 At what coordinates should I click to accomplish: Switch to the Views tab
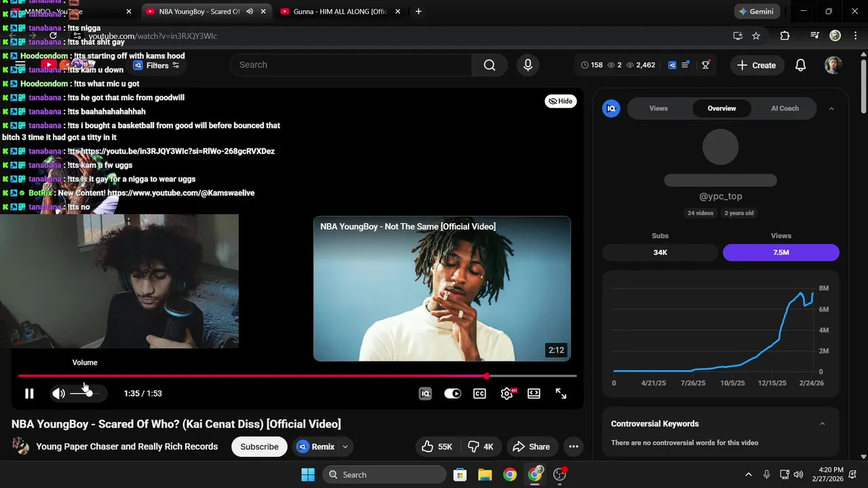pos(658,108)
